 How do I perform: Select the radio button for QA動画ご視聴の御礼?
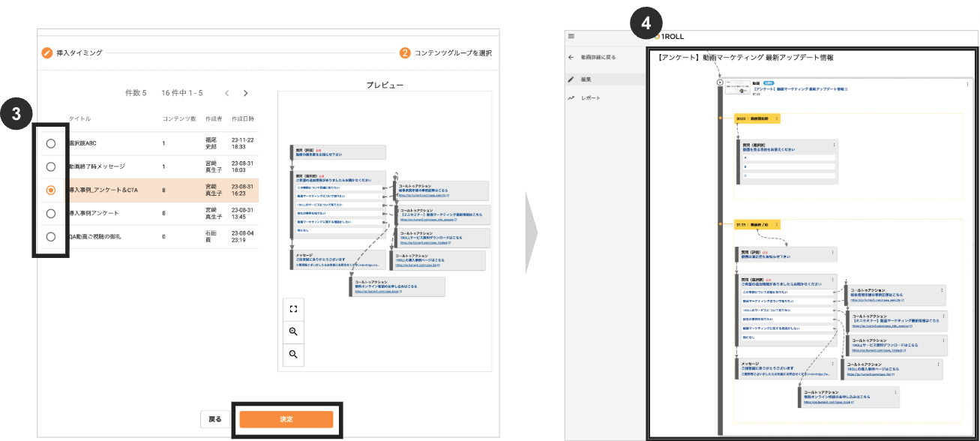[x=50, y=237]
